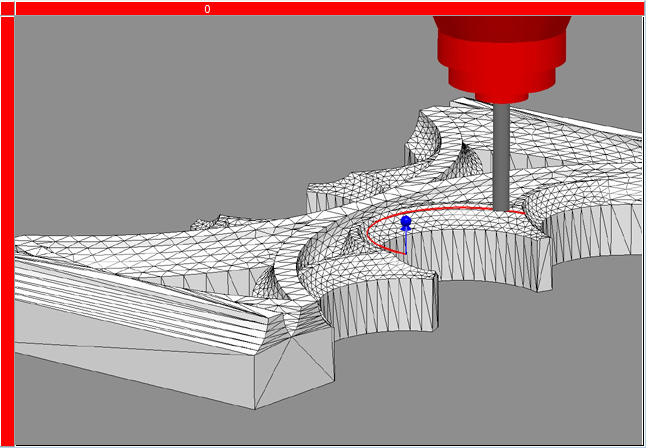Click the corner where the red bars meet
The image size is (646, 448).
tap(8, 8)
